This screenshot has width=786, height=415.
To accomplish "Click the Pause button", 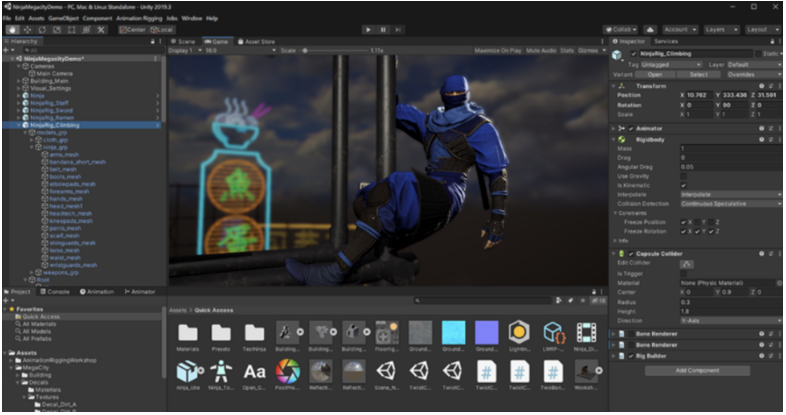I will (x=383, y=30).
